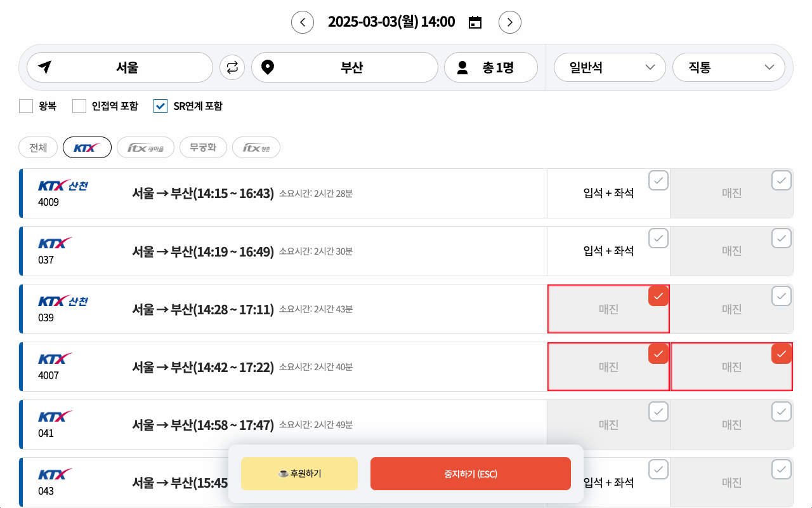This screenshot has width=812, height=508.
Task: Select the 전체 train filter tab
Action: coord(38,147)
